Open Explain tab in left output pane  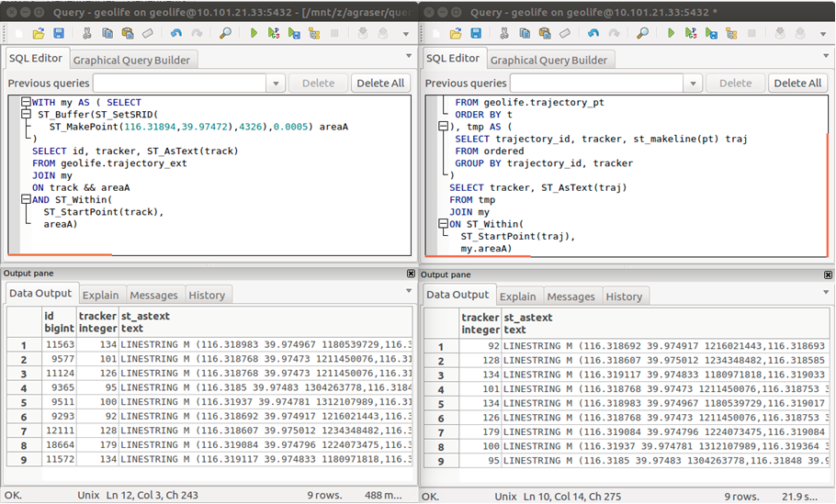[x=100, y=295]
